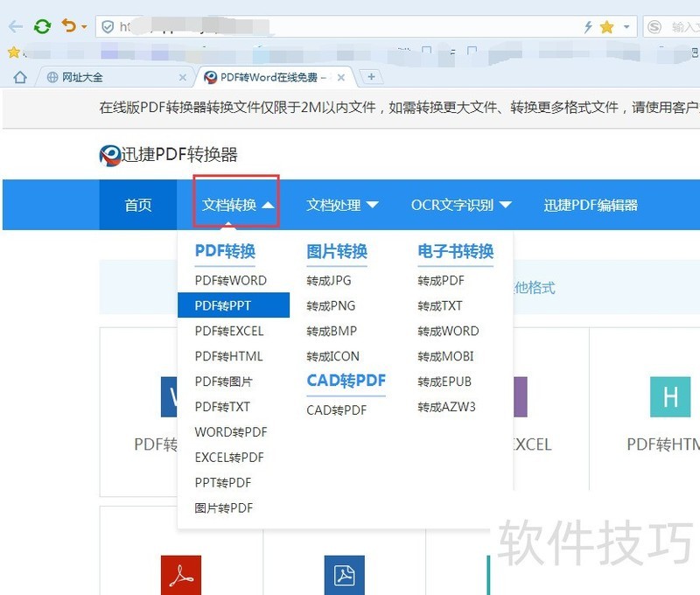The image size is (700, 595).
Task: Click the blue W icon for PDF转Word
Action: pyautogui.click(x=169, y=397)
